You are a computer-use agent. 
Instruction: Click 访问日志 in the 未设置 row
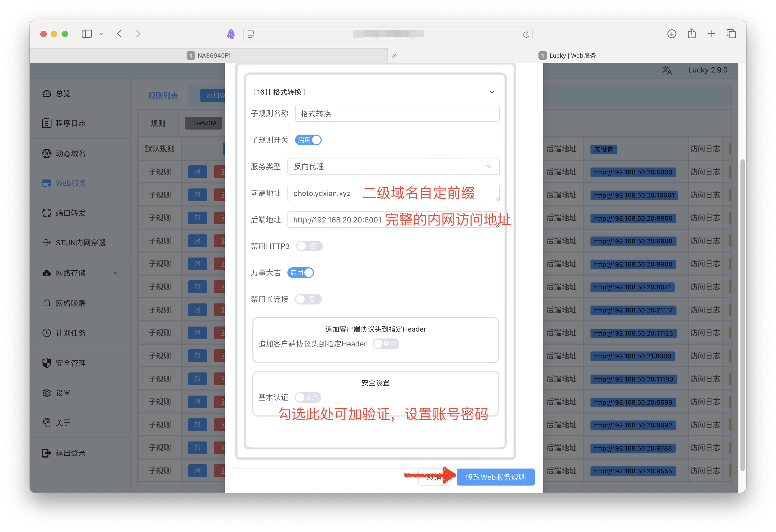[x=705, y=149]
